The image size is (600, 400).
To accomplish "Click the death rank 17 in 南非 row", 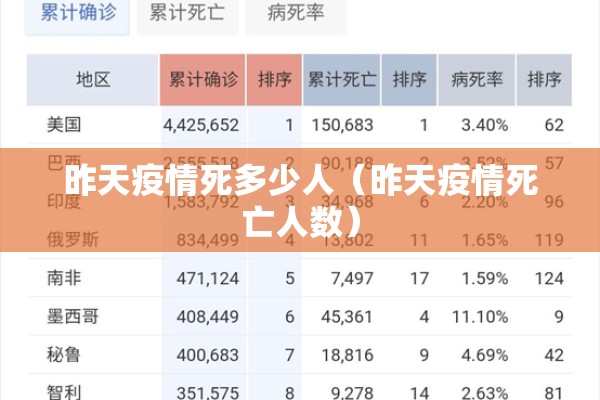I will click(x=419, y=278).
